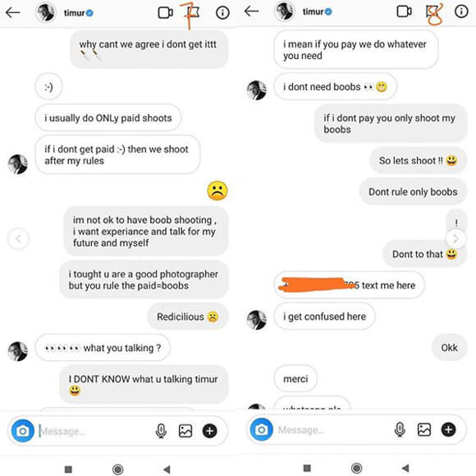Tap Android home circle in left navigation bar
476x476 pixels.
pyautogui.click(x=118, y=469)
